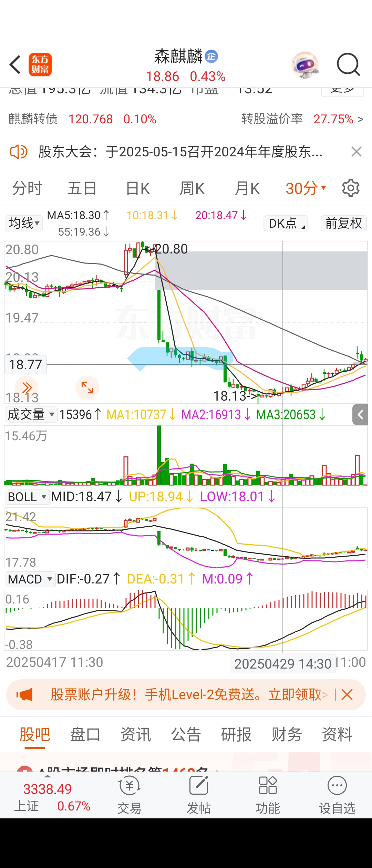Switch to 周K chart tab

tap(192, 188)
